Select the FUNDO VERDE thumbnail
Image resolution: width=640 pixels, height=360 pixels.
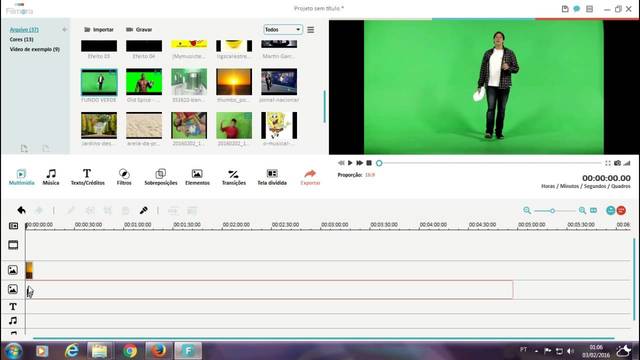click(x=99, y=82)
